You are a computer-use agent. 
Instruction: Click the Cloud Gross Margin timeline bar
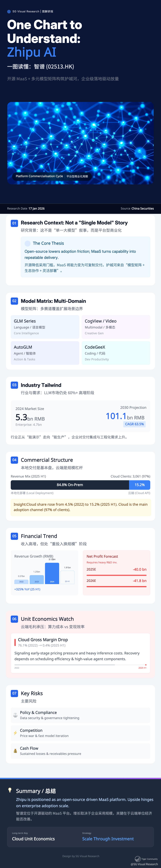coord(80,665)
